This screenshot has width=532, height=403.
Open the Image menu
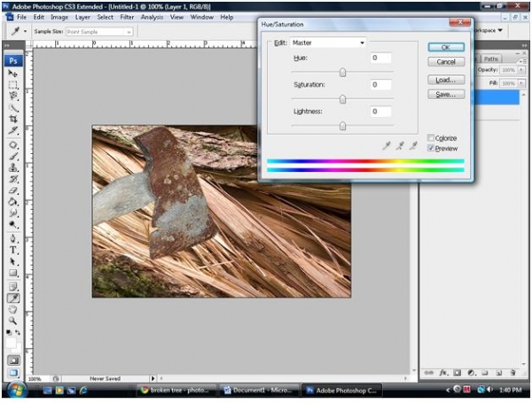pos(59,17)
